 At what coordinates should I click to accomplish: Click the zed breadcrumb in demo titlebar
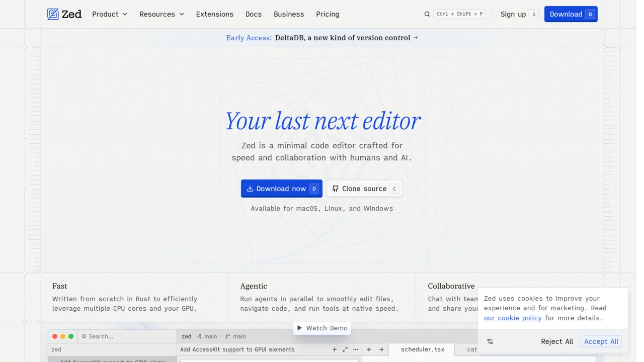coord(187,336)
